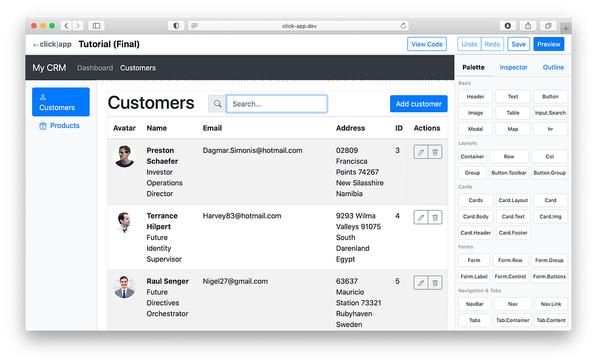Click the My CRM brand title

[x=49, y=68]
